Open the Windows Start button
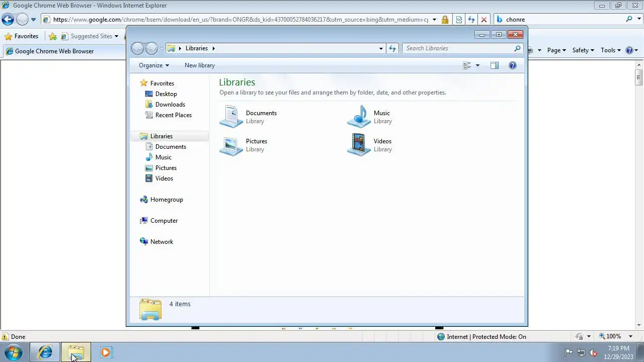The image size is (644, 362). click(14, 352)
